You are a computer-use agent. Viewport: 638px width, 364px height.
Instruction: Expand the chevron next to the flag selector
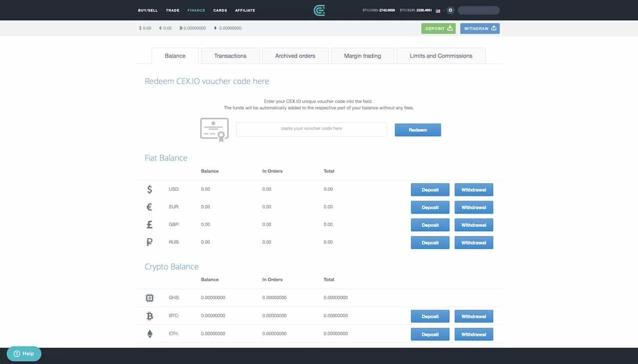pos(443,10)
